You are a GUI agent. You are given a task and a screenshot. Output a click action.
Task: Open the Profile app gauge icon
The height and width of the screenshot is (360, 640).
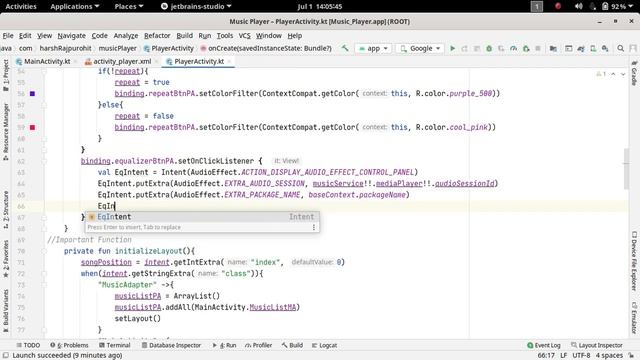(x=513, y=48)
